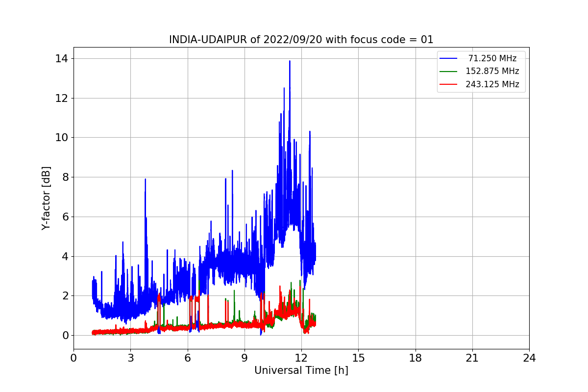The width and height of the screenshot is (588, 392).
Task: Click x-axis tick label 18
Action: click(415, 358)
